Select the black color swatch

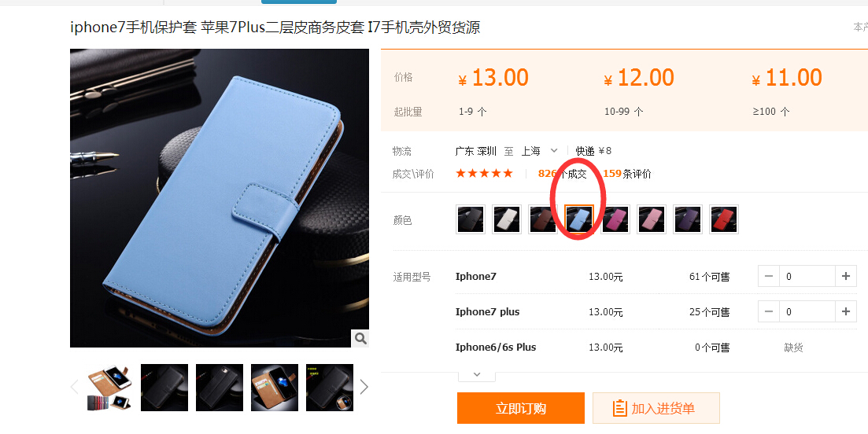(x=471, y=219)
